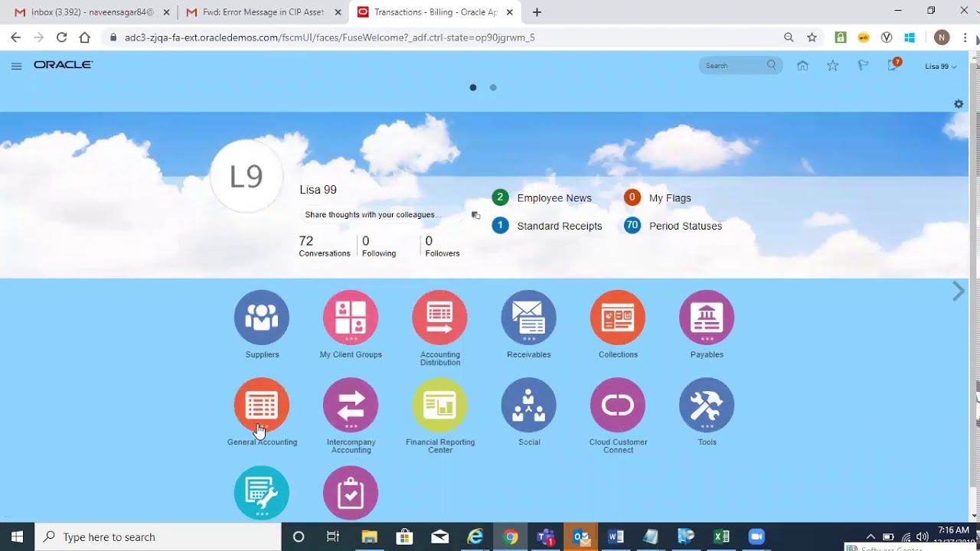
Task: Go to Oracle home via house icon
Action: [x=802, y=66]
